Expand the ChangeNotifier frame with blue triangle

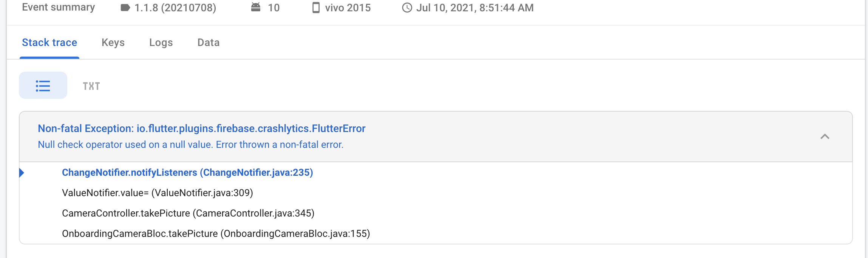(22, 173)
